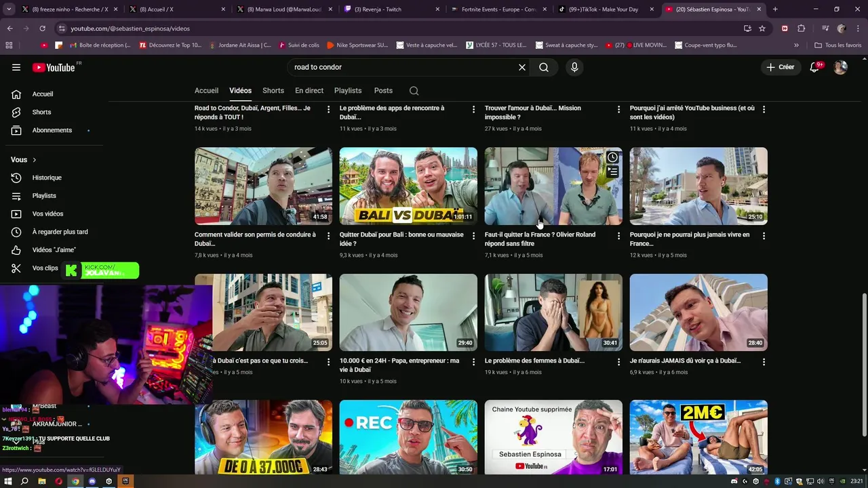Search within channel using the magnifier icon
Viewport: 868px width, 488px height.
[414, 91]
